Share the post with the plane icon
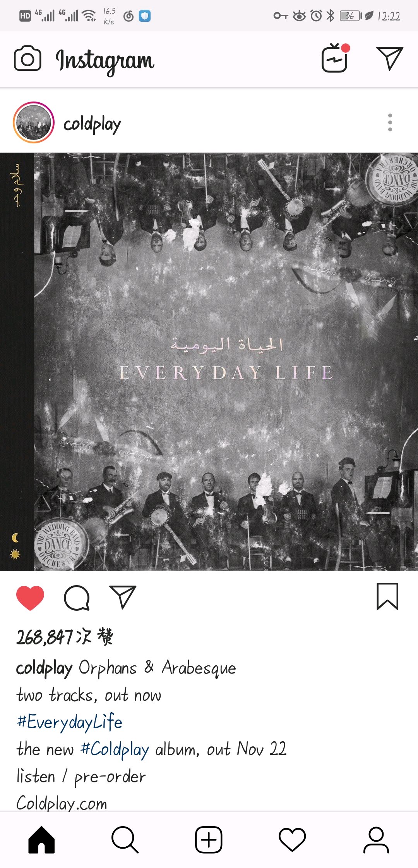 tap(123, 597)
